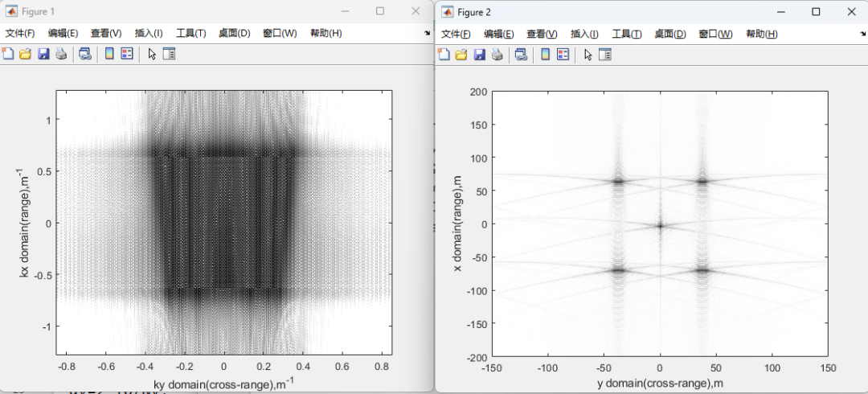Maximize the Figure 1 window
Viewport: 868px width, 394px height.
(x=379, y=11)
